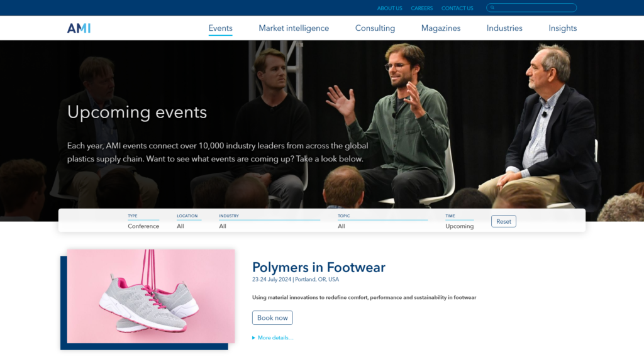Open the Magazines menu item
Viewport: 644px width, 362px height.
click(441, 28)
